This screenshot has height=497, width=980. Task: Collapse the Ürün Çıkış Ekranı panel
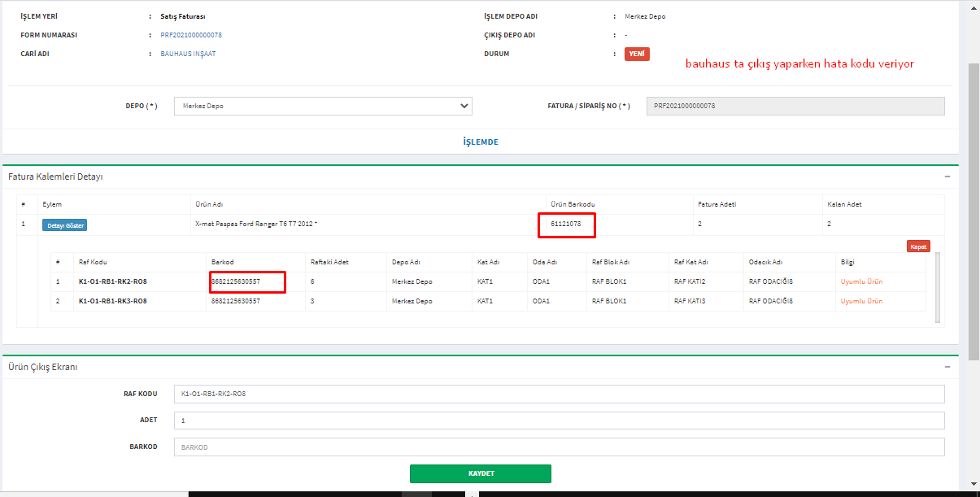coord(947,367)
